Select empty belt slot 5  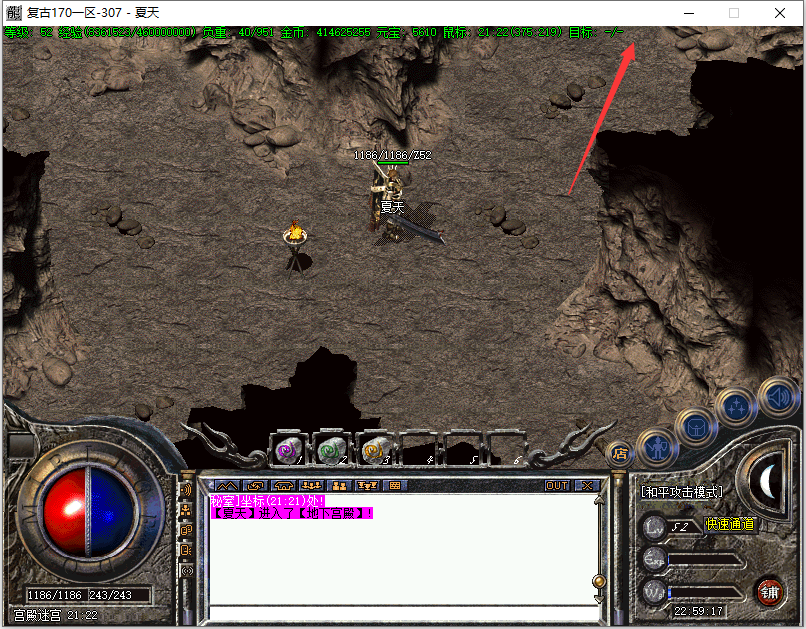462,449
